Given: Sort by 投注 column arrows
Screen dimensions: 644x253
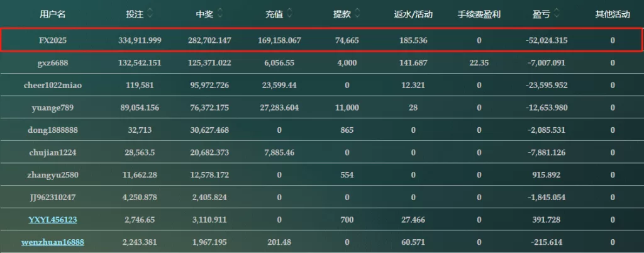Looking at the screenshot, I should [x=150, y=14].
